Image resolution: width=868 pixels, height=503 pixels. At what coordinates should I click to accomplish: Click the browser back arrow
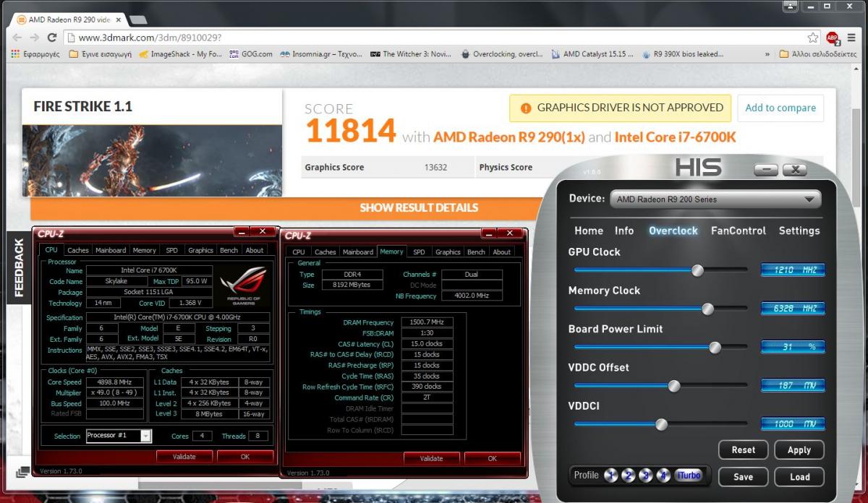pyautogui.click(x=17, y=38)
